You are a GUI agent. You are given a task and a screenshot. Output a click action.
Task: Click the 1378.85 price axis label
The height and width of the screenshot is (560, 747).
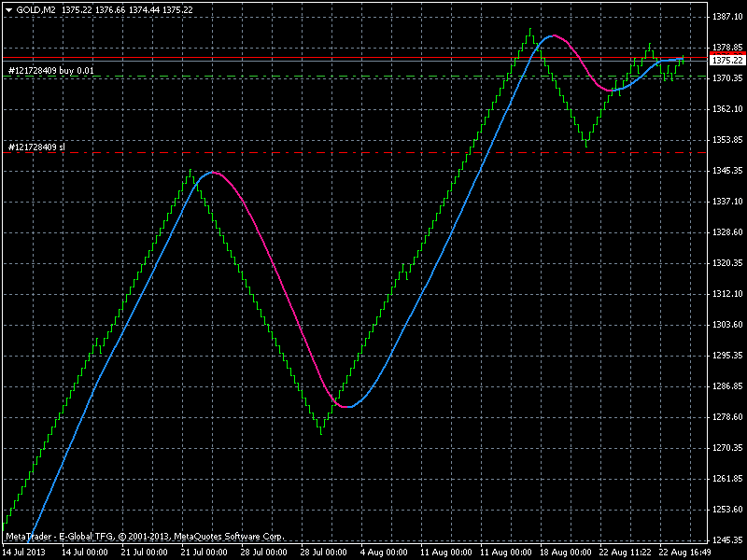[x=727, y=48]
